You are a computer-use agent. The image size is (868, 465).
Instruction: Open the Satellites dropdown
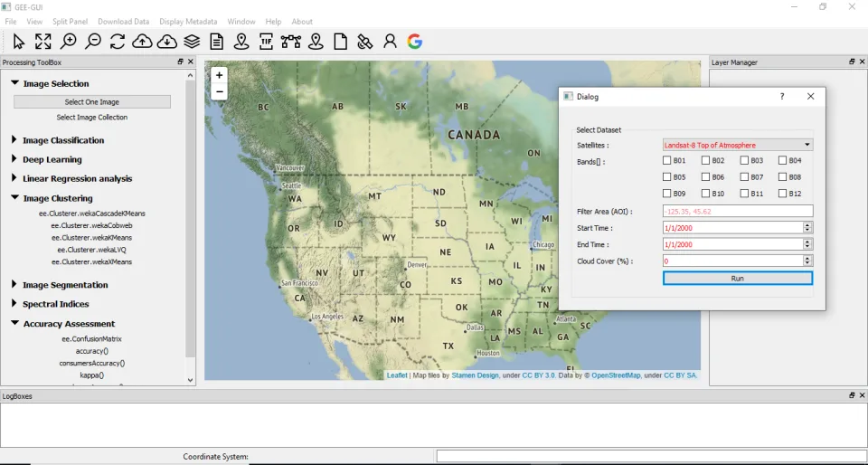738,145
